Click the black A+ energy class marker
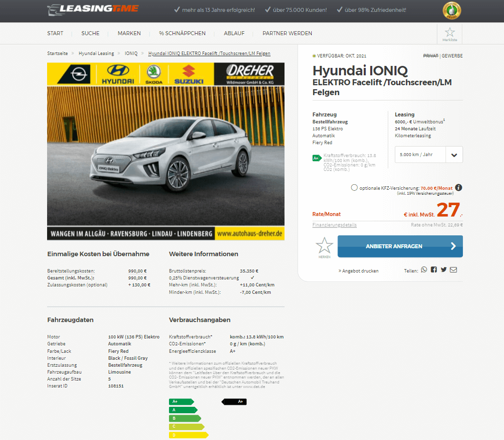The width and height of the screenshot is (504, 440). [234, 401]
